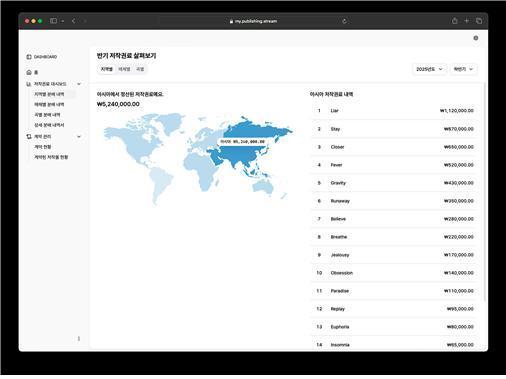Select the Replay row in royalty list
This screenshot has height=379, width=506.
[x=394, y=309]
